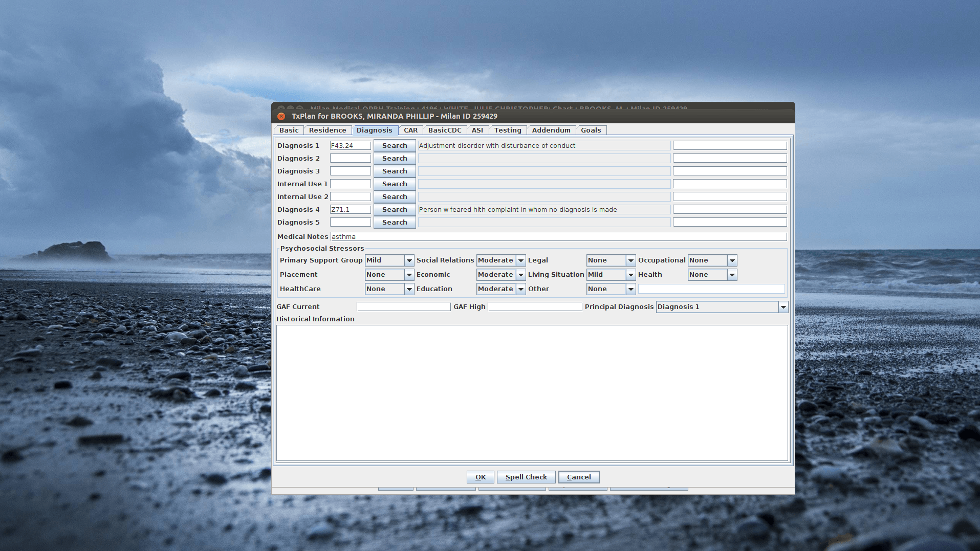The width and height of the screenshot is (980, 551).
Task: Click the empty Diagnosis 2 code field
Action: pos(351,159)
